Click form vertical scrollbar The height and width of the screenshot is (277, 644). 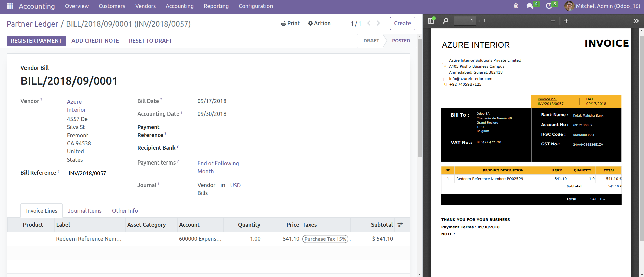[419, 98]
